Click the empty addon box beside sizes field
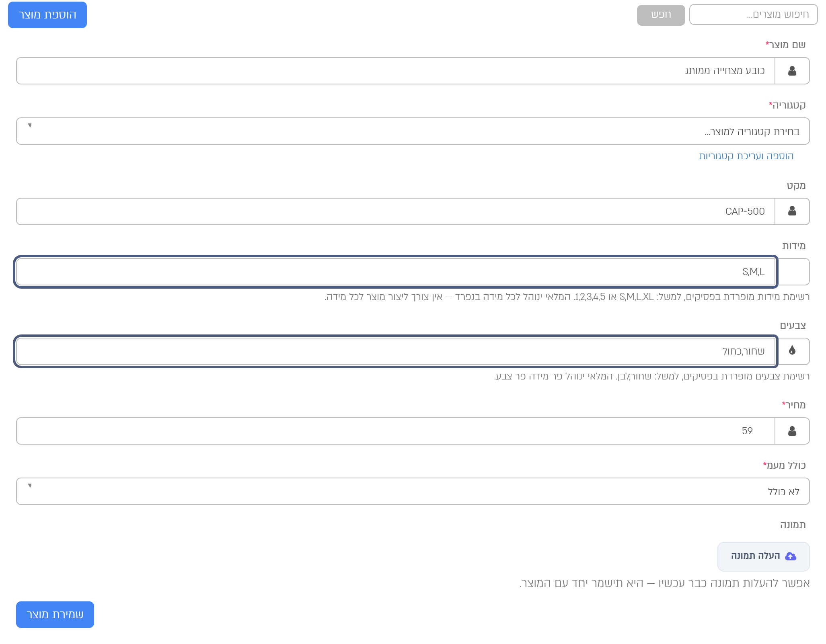Viewport: 826px width, 644px height. point(793,272)
